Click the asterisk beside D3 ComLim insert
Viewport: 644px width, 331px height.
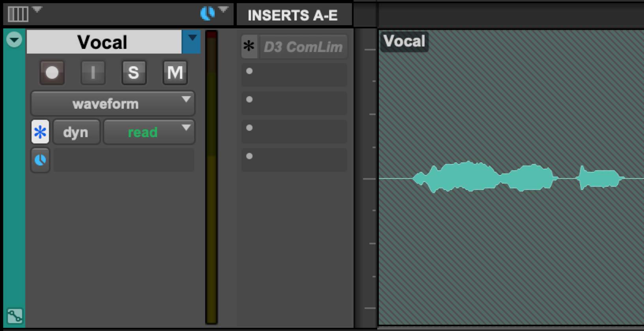tap(249, 46)
